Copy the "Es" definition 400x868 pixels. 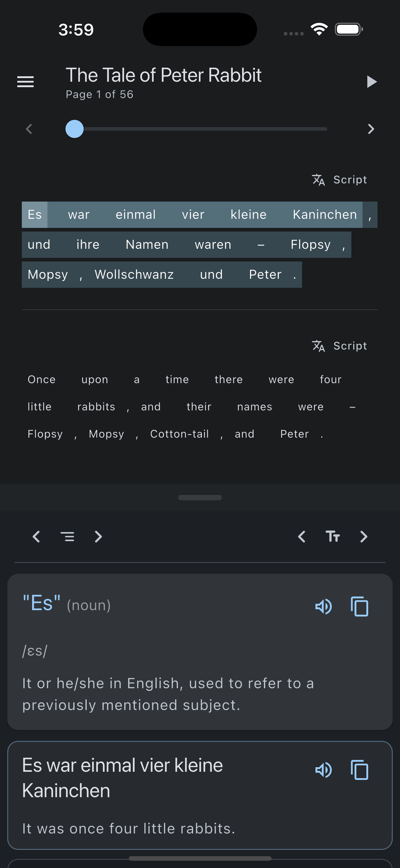click(x=359, y=607)
